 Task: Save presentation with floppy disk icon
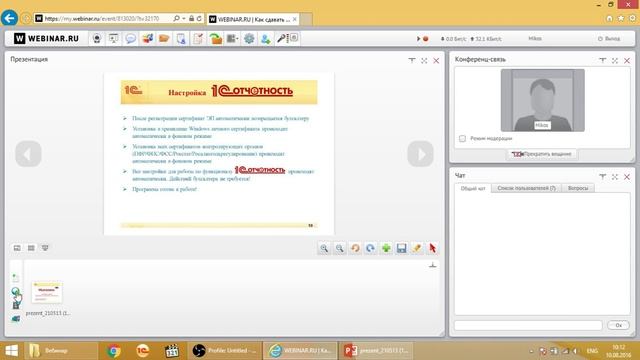[x=402, y=248]
